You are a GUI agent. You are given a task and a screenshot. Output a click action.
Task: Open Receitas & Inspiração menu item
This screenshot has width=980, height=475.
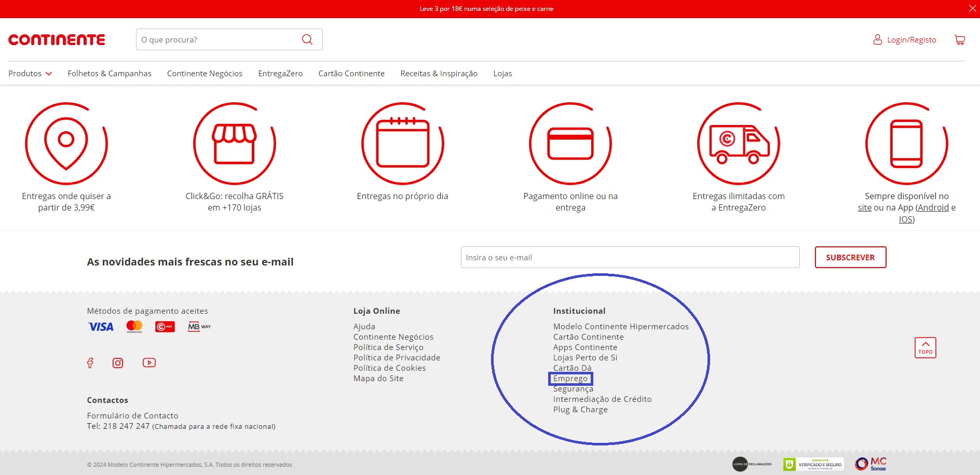(x=439, y=74)
